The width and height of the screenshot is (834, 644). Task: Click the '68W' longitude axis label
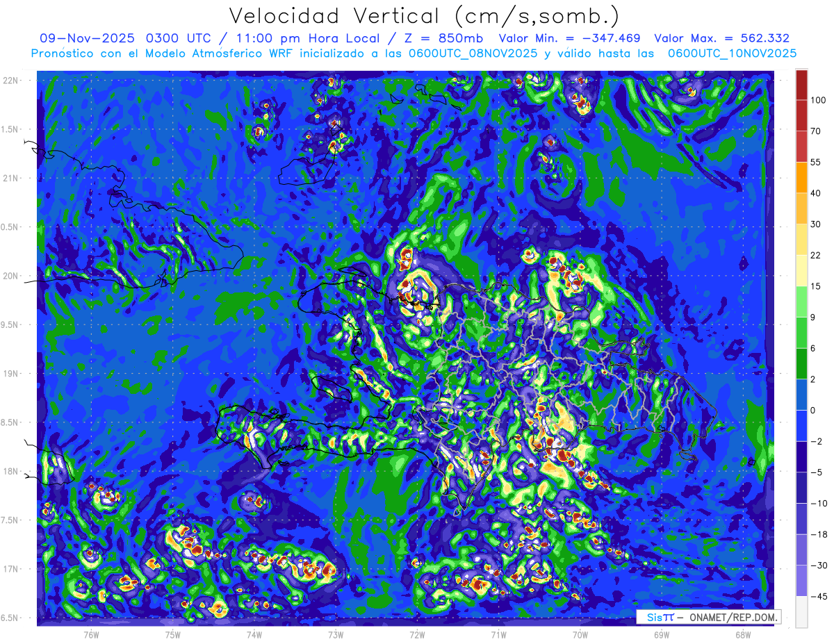point(743,634)
